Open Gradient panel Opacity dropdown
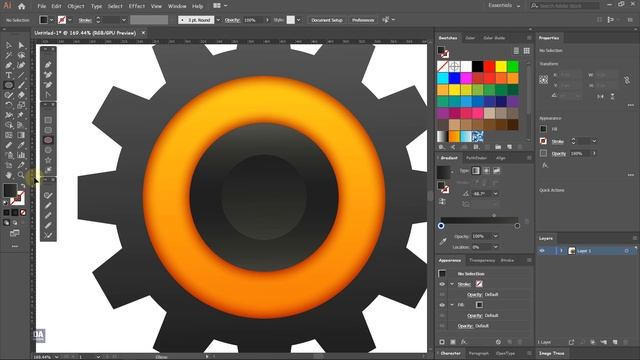 coord(496,236)
